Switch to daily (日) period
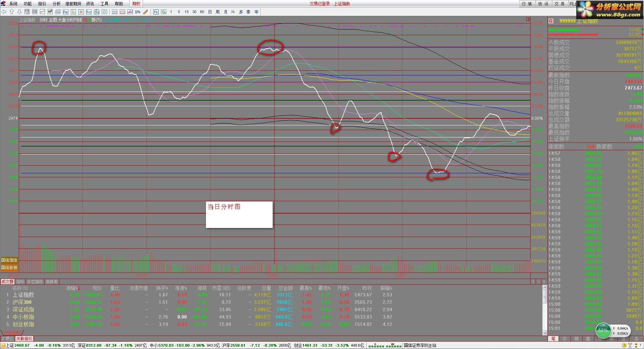Image resolution: width=644 pixels, height=349 pixels. tap(210, 12)
